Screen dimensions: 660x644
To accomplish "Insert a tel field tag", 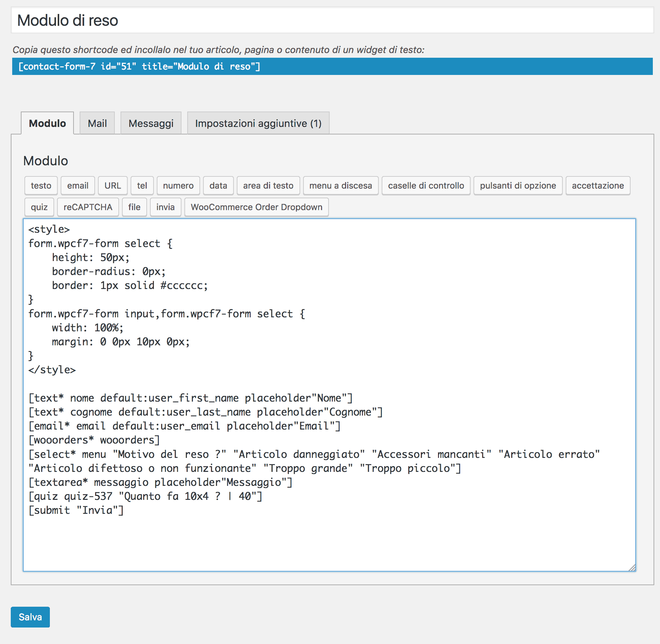I will (x=142, y=186).
